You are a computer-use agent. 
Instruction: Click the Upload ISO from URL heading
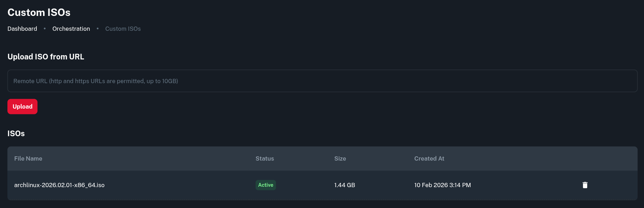[46, 57]
